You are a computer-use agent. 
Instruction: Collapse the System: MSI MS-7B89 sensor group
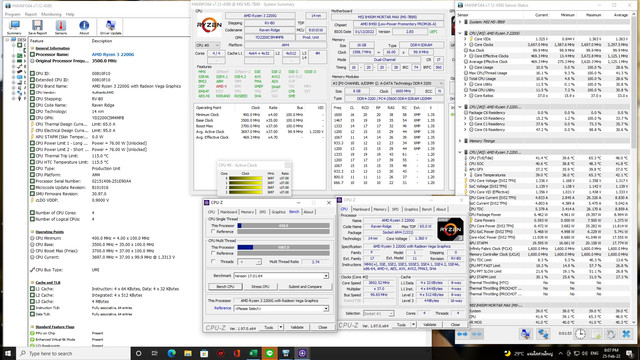click(x=460, y=22)
